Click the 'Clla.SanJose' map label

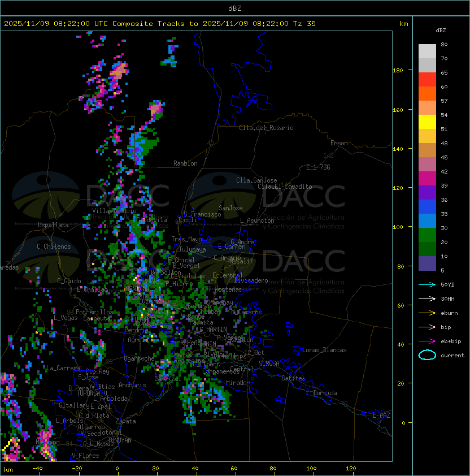(x=256, y=180)
